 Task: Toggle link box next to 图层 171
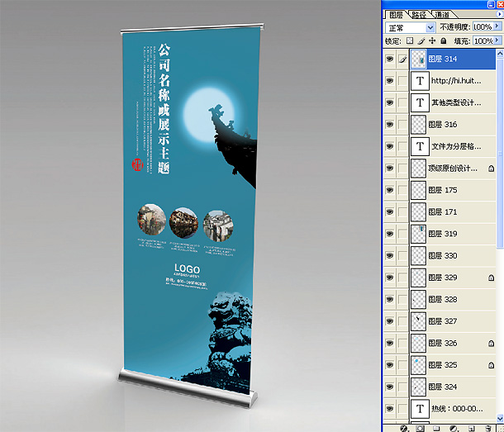pyautogui.click(x=402, y=211)
